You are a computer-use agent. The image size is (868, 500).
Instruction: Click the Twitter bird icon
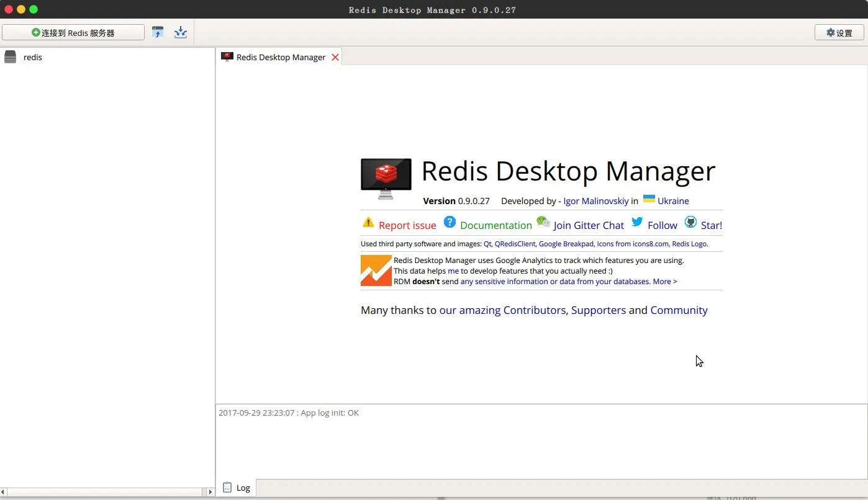(x=637, y=222)
